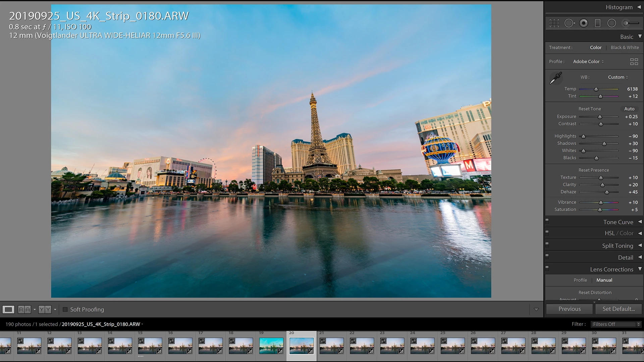The image size is (644, 362).
Task: Switch treatment to Black & White
Action: (625, 48)
